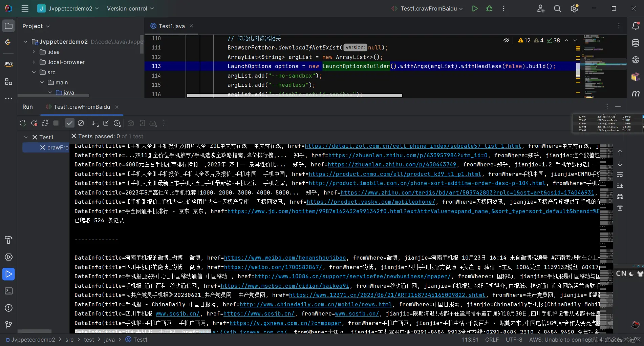Click the Project panel horizontal scrollbar
Screen dimensions: 644x346
(x=53, y=96)
